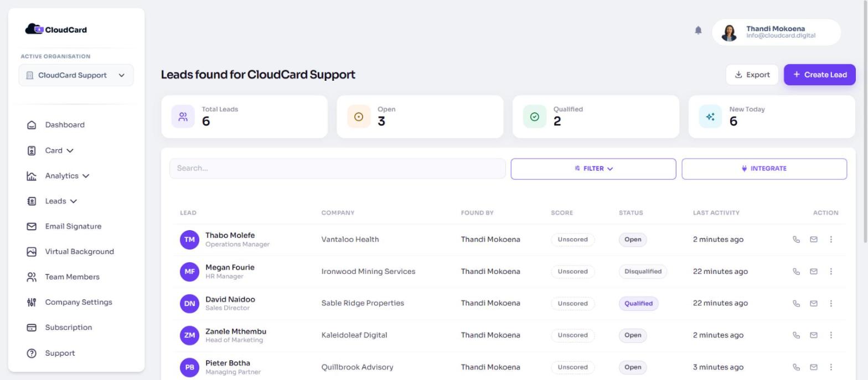
Task: Click the page vertical scrollbar
Action: [x=865, y=122]
